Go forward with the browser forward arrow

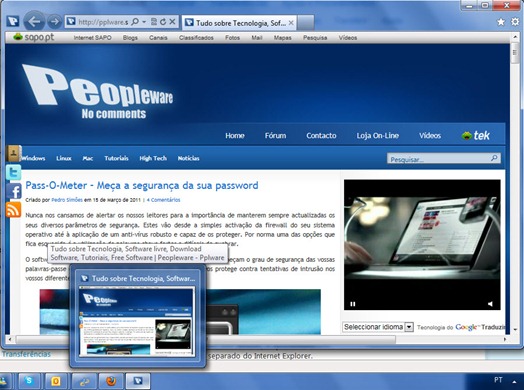point(54,22)
